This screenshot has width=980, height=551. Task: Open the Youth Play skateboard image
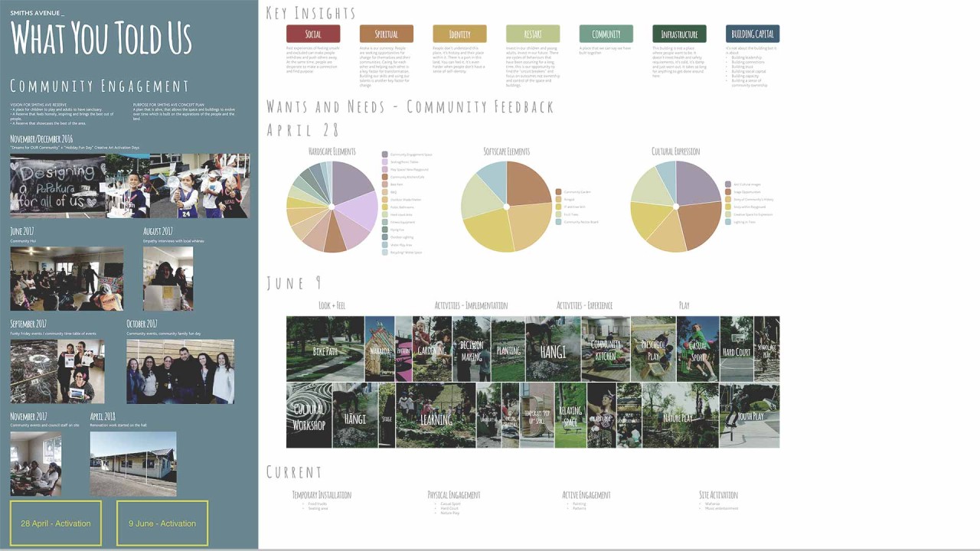(x=750, y=416)
